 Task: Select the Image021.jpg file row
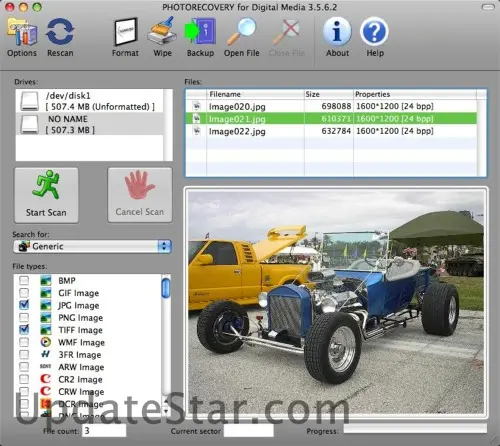click(x=331, y=119)
